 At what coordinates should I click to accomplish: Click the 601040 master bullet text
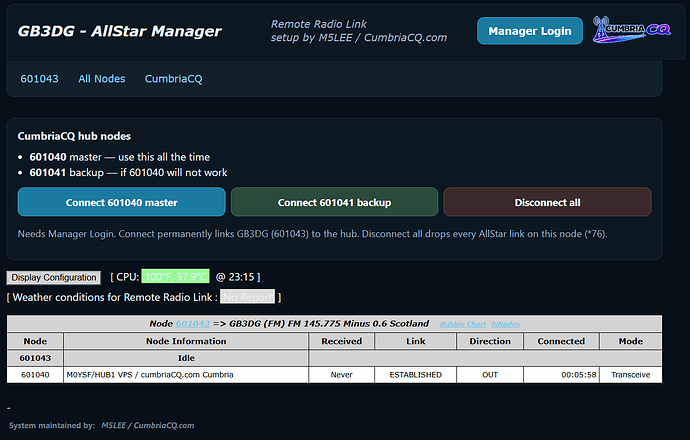coord(120,157)
